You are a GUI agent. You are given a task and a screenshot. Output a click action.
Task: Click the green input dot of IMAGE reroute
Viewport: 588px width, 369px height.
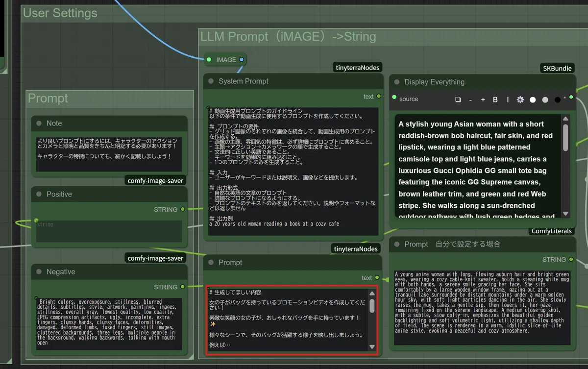209,60
